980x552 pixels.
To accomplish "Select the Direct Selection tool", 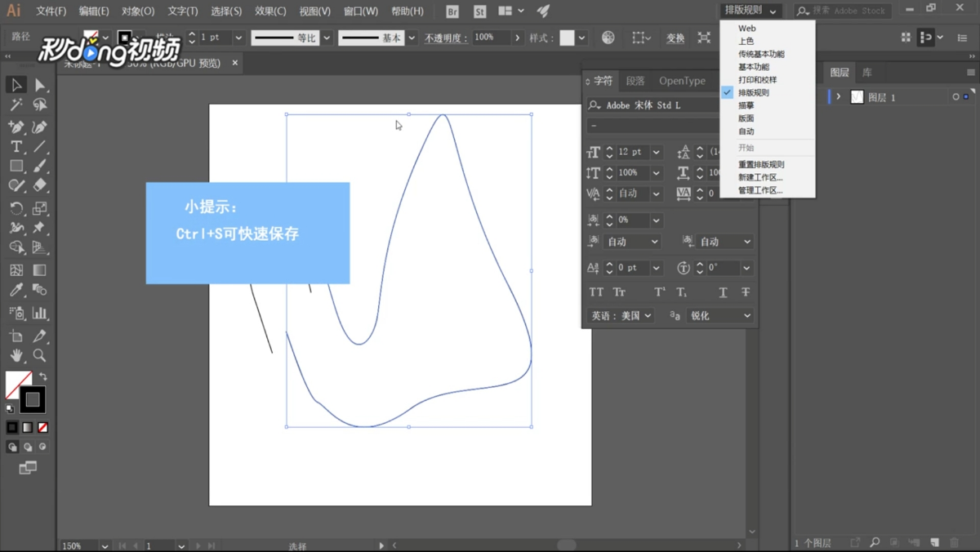I will (40, 85).
